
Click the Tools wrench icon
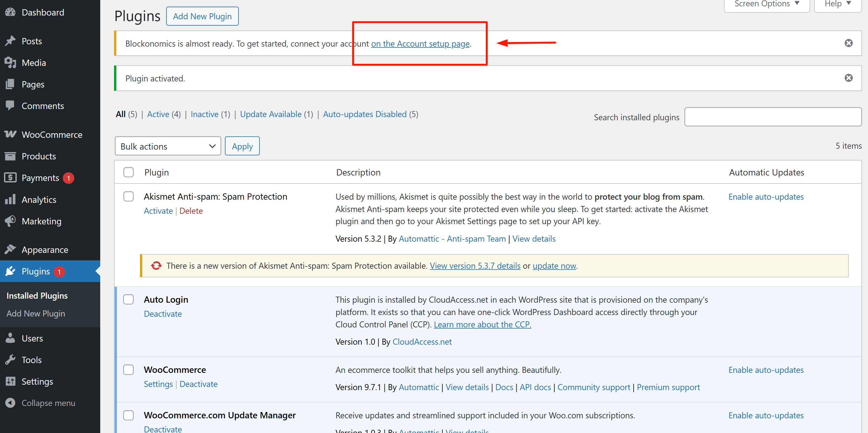[x=10, y=360]
